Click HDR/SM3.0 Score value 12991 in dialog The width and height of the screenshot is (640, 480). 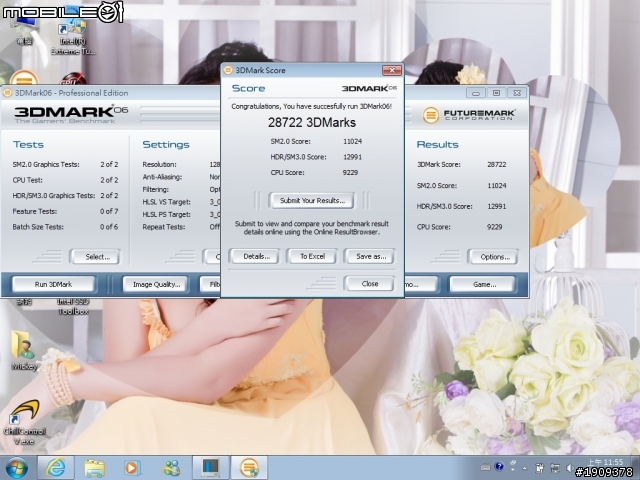point(352,157)
